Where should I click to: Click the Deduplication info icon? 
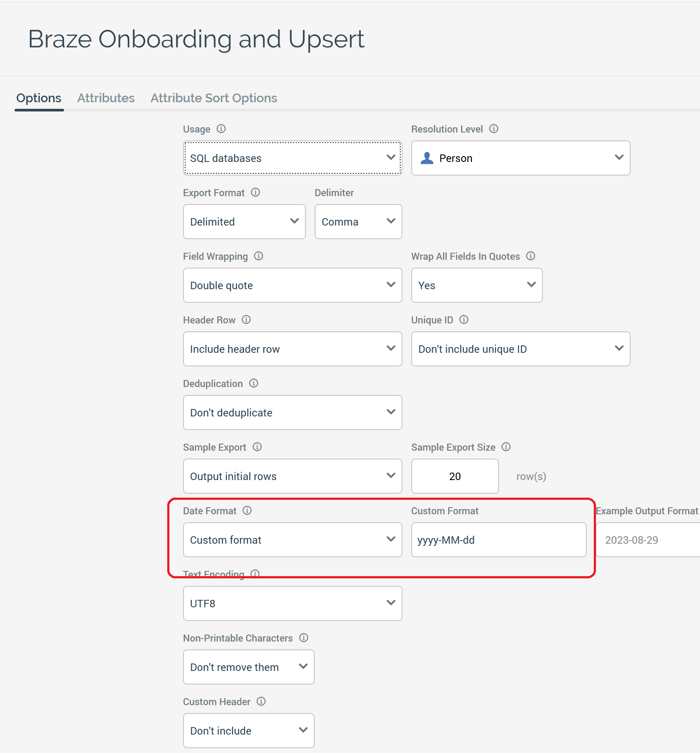click(x=254, y=383)
